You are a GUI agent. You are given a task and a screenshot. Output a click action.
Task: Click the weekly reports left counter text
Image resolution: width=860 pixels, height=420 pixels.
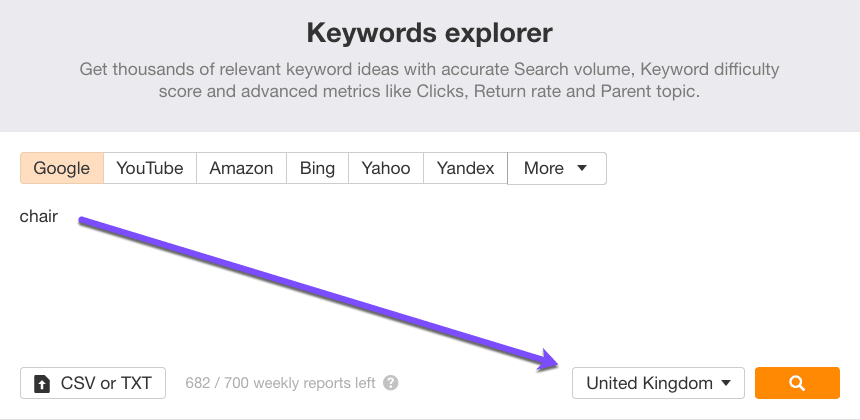click(281, 383)
